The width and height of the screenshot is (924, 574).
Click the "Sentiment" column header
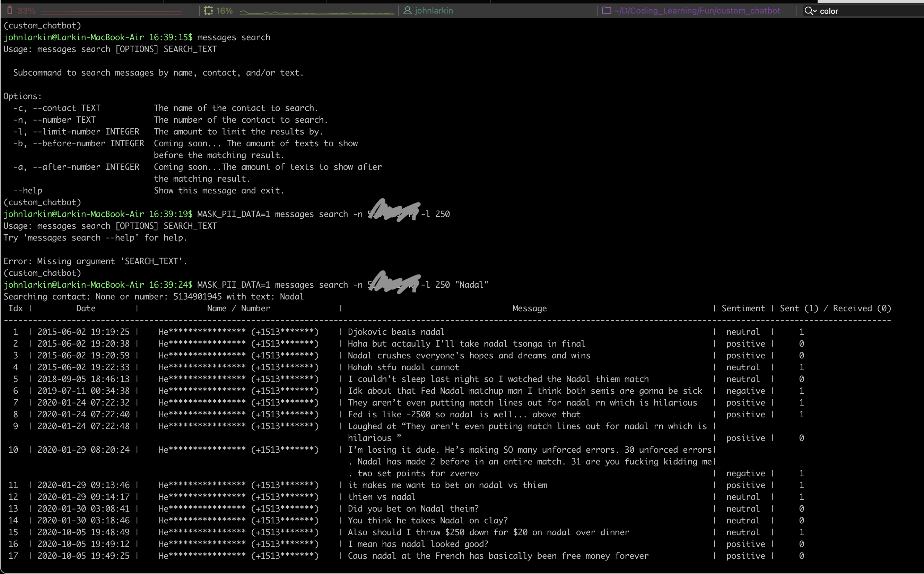[743, 308]
